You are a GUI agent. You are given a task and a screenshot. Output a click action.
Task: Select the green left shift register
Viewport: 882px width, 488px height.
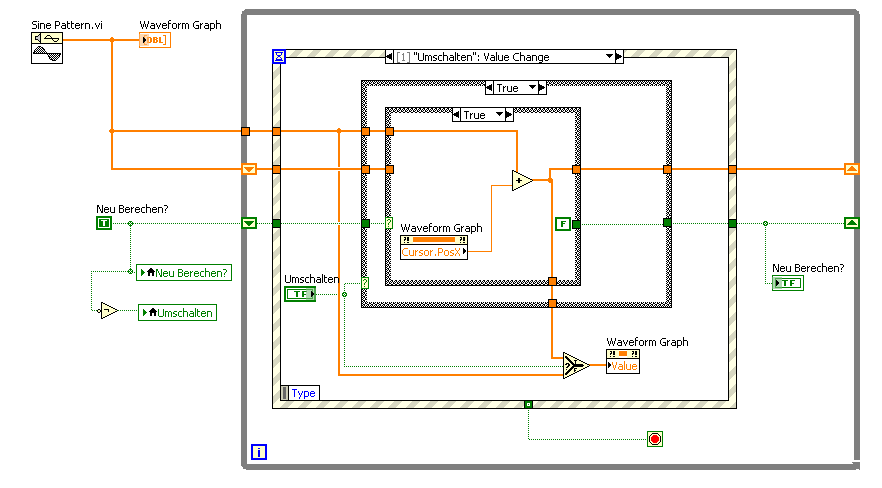249,223
